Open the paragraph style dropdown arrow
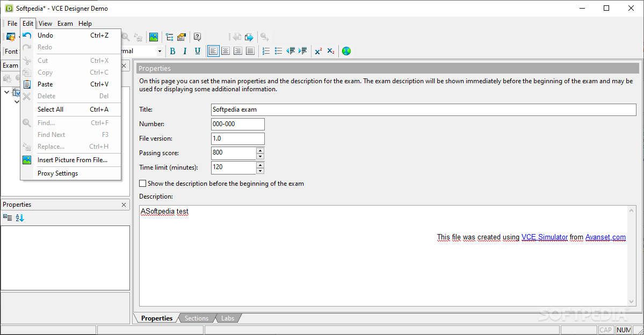Screen dimensions: 644x335 pyautogui.click(x=160, y=52)
